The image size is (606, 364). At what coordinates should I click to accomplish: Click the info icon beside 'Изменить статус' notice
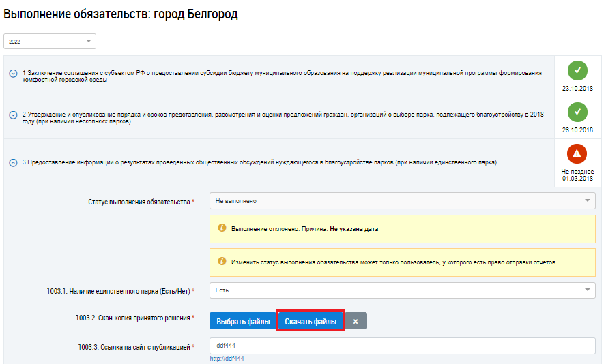[222, 261]
